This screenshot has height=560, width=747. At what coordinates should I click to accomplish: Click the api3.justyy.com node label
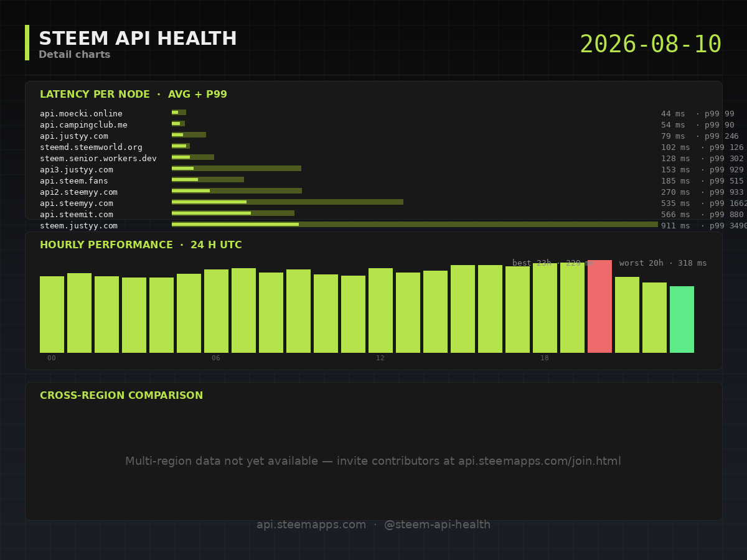coord(76,170)
